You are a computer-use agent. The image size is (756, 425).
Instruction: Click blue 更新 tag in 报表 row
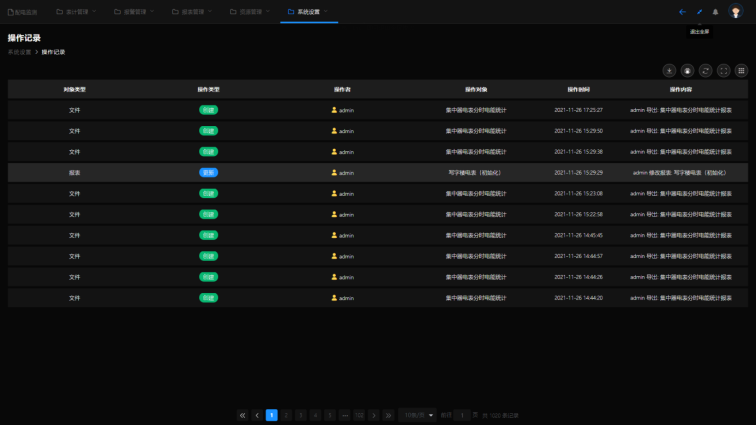coord(208,173)
